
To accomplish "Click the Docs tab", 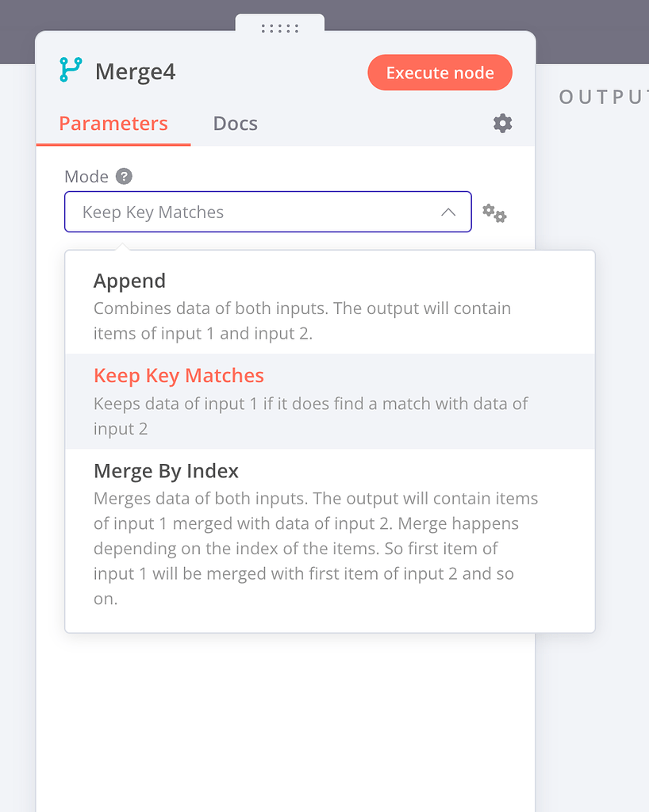I will click(x=235, y=124).
